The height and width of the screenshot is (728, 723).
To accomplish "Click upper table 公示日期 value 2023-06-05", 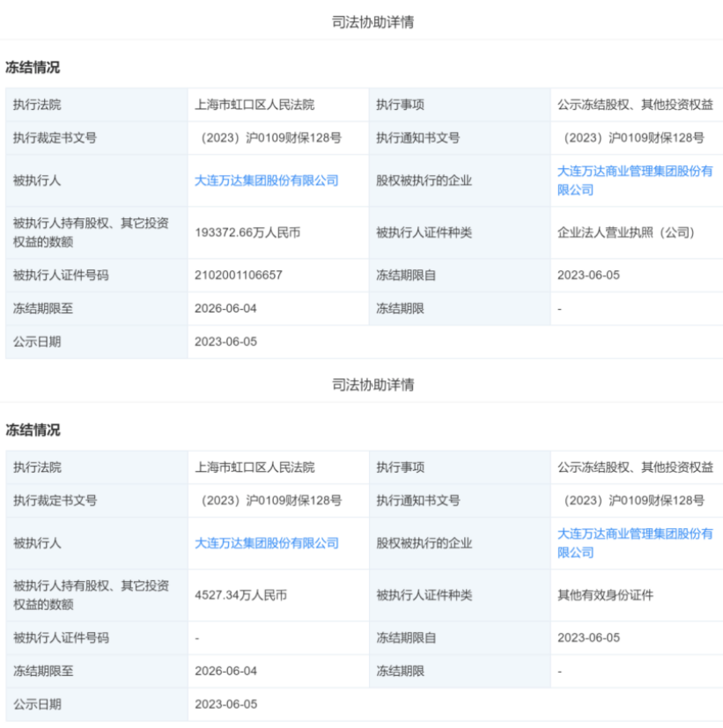I will click(225, 342).
